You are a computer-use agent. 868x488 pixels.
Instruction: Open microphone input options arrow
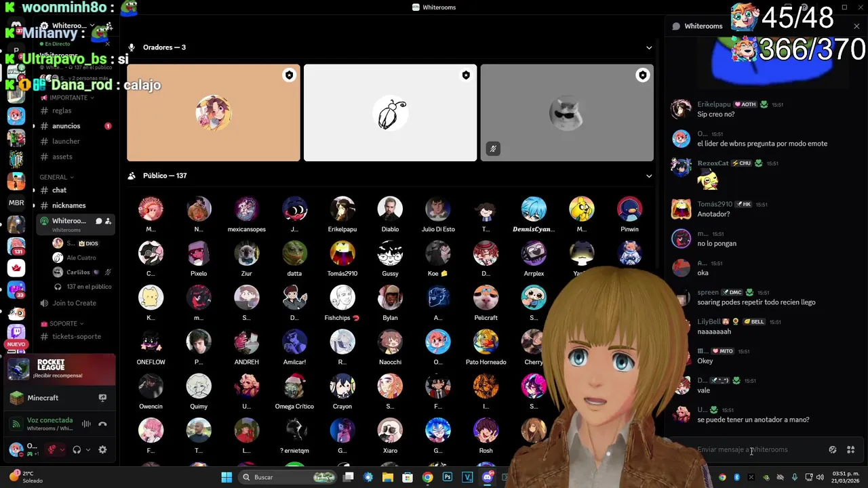pyautogui.click(x=62, y=449)
